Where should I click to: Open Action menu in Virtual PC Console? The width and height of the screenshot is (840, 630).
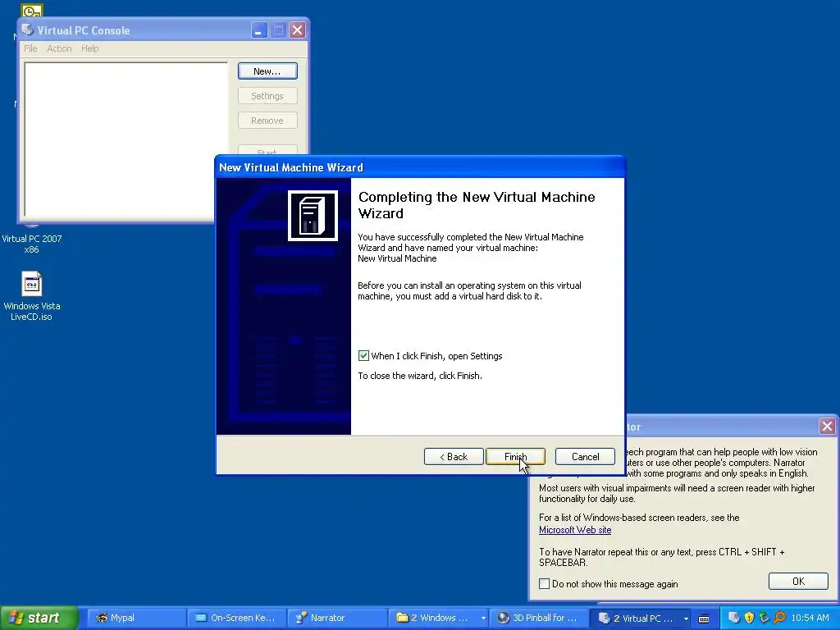pos(59,48)
